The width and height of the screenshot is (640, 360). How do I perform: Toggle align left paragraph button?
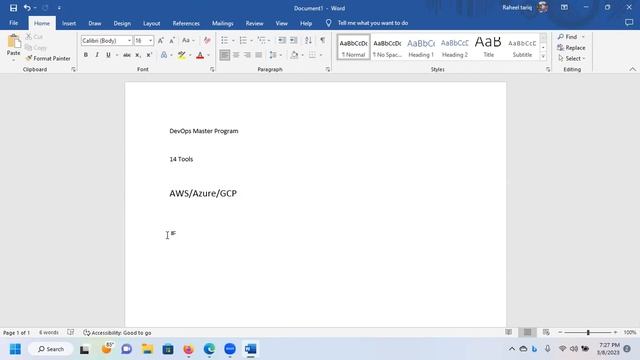tap(224, 55)
